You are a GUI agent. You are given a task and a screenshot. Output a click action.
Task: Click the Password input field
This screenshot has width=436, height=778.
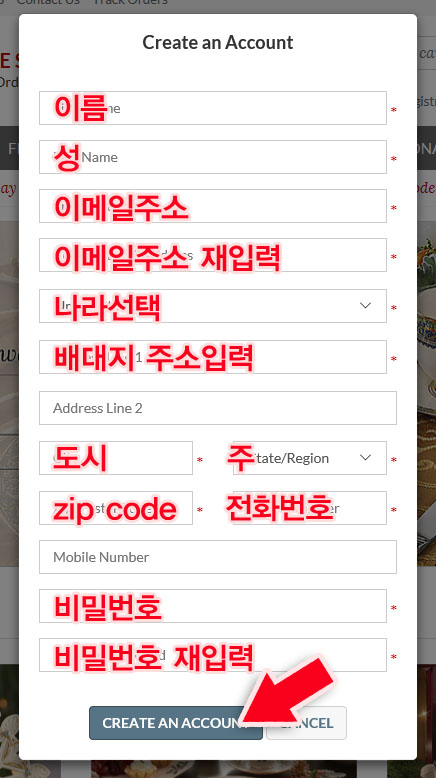pos(213,606)
